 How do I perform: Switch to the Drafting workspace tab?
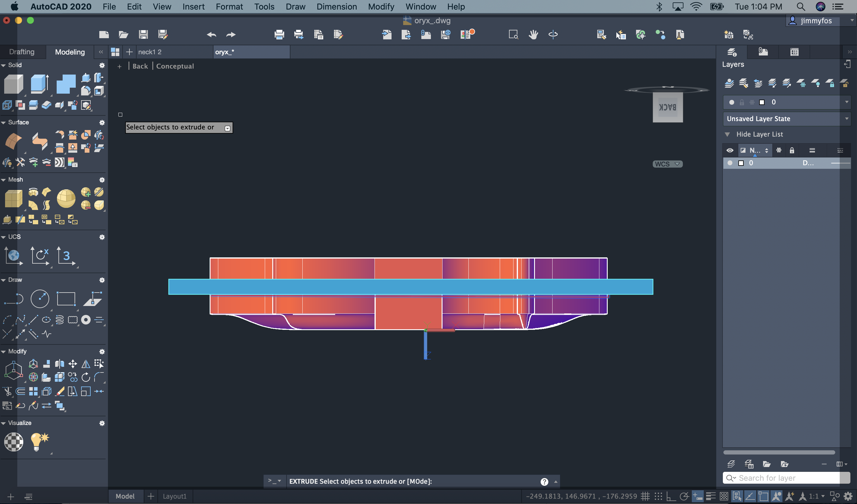click(22, 52)
